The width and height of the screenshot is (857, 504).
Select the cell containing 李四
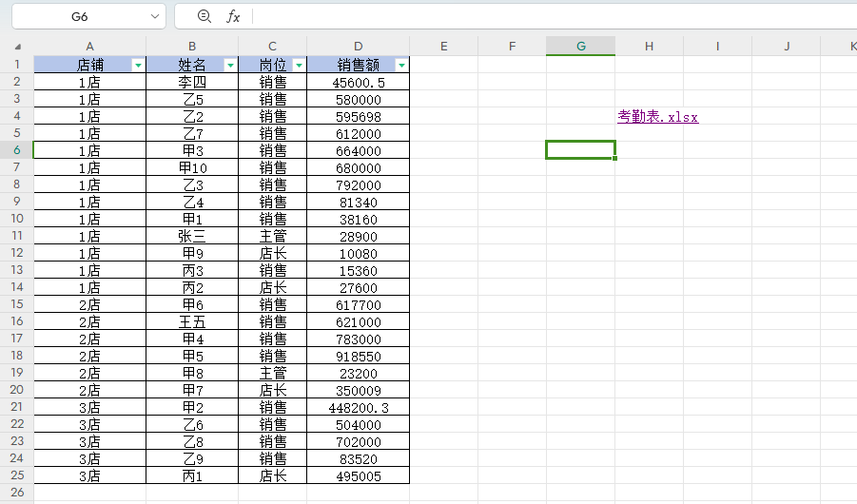[x=192, y=82]
